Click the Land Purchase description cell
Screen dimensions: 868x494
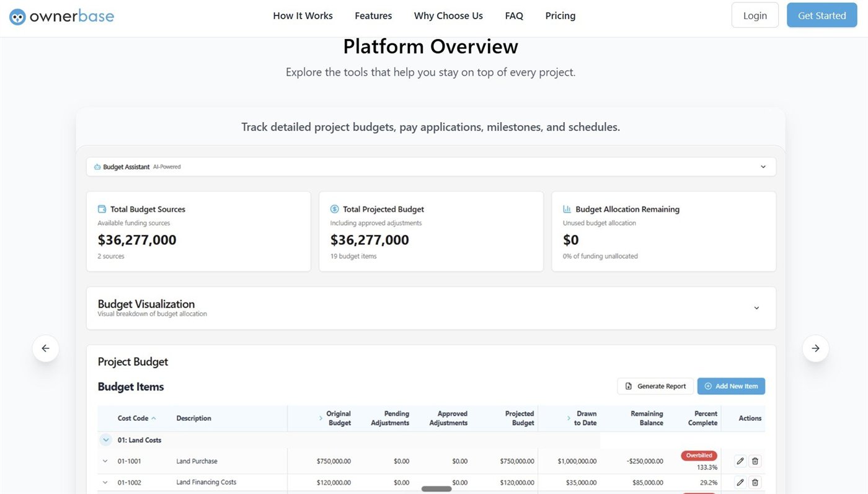[197, 461]
